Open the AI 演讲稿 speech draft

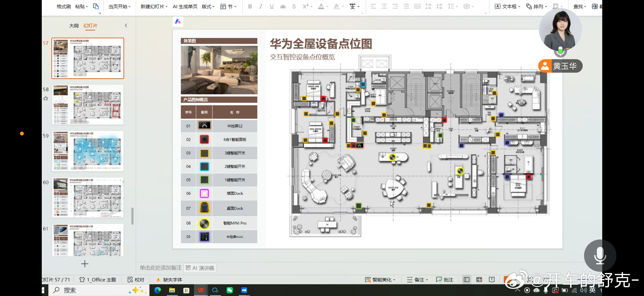200,268
